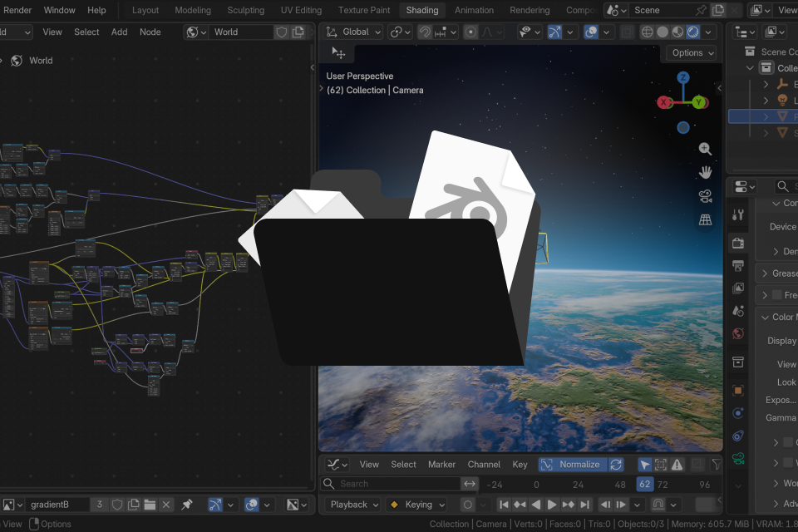
Task: Open the Playback dropdown
Action: [x=352, y=505]
